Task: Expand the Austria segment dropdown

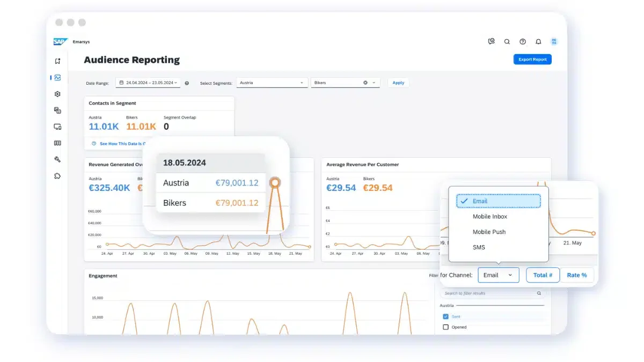Action: point(272,83)
